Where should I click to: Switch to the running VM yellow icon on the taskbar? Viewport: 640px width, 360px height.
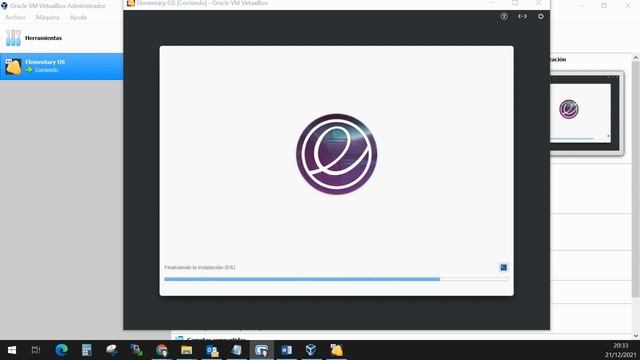tap(336, 350)
